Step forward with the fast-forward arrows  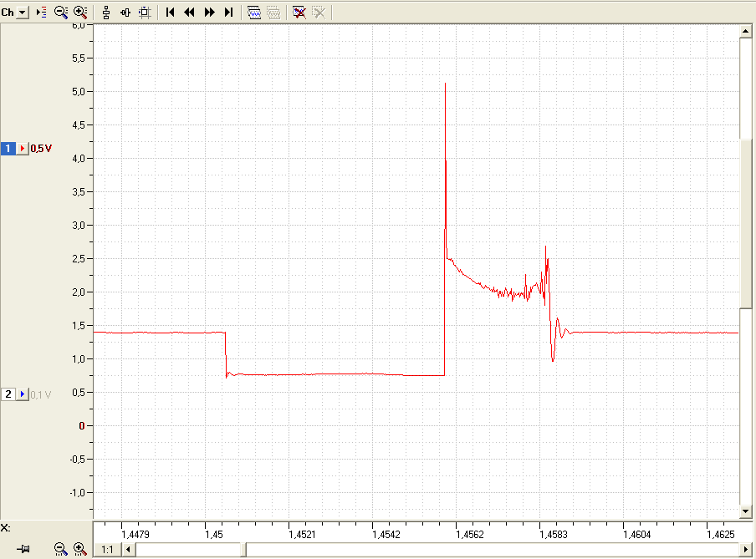point(209,13)
